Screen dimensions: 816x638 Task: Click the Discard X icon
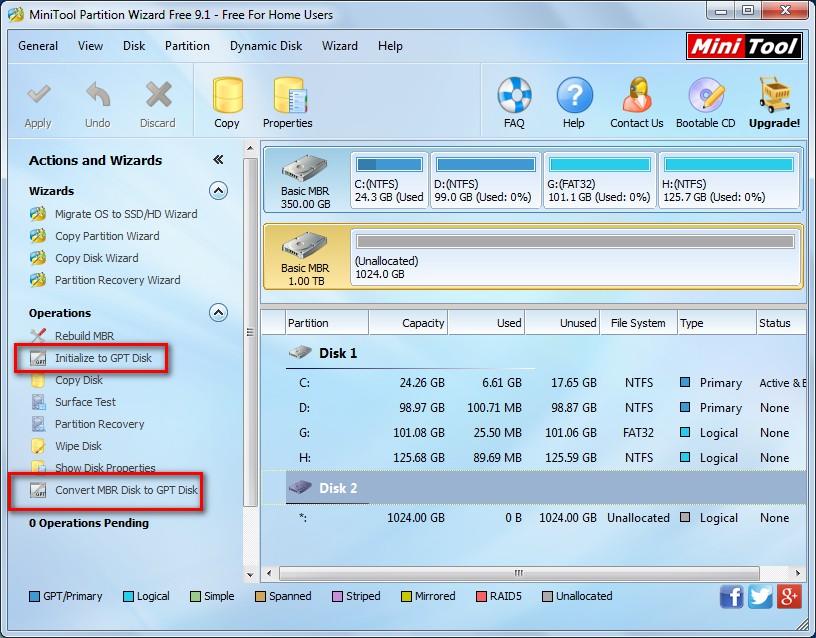pos(158,95)
